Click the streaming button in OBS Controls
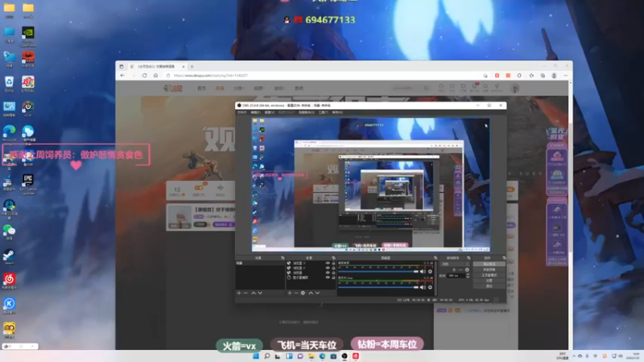Image resolution: width=644 pixels, height=362 pixels. (x=489, y=264)
